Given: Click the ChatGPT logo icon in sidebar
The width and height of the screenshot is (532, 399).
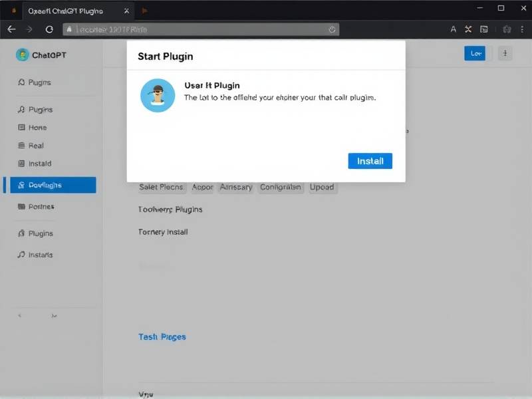Looking at the screenshot, I should coord(23,55).
